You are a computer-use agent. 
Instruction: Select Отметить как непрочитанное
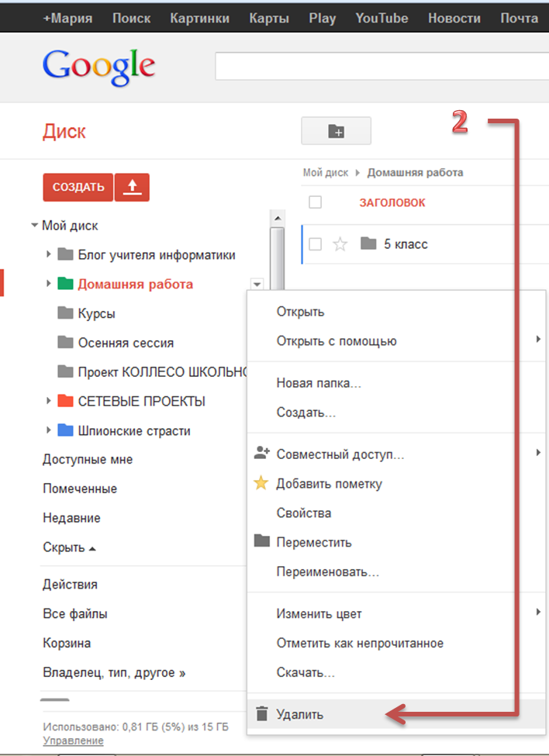(360, 643)
